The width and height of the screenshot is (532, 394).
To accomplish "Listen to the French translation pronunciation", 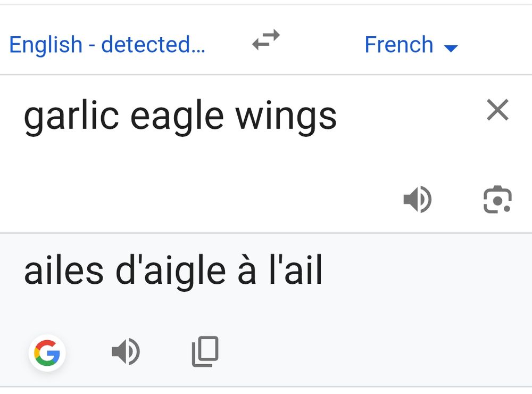I will (126, 351).
